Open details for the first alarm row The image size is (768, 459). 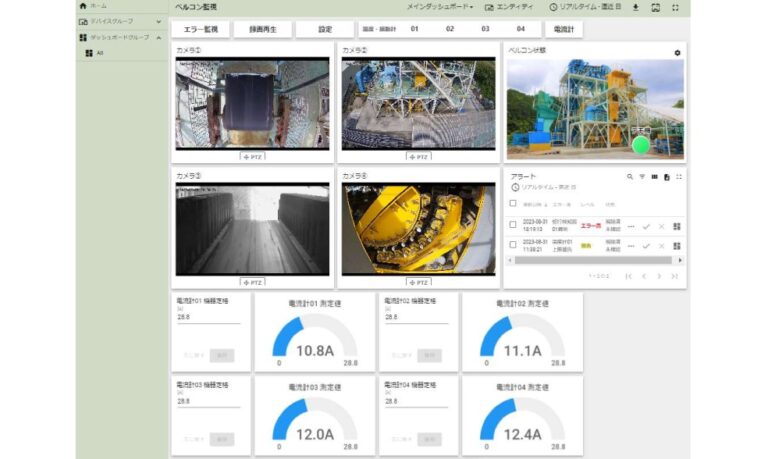[x=631, y=226]
